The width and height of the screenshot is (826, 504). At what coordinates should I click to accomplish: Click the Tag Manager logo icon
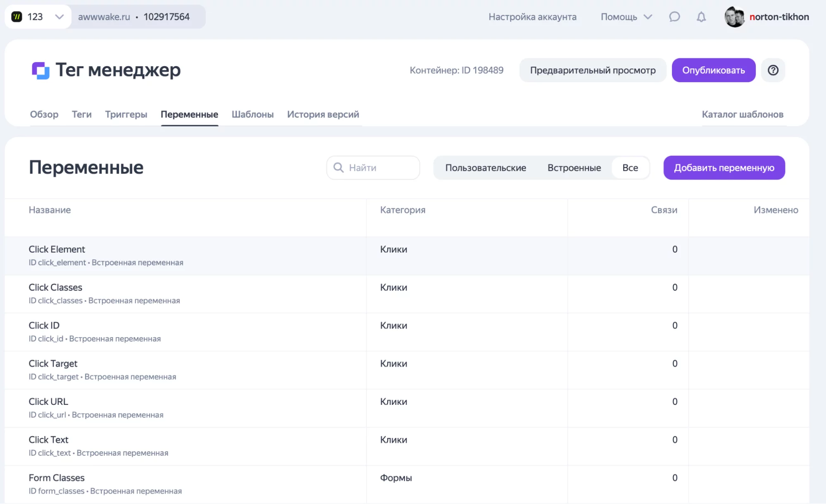[x=40, y=70]
